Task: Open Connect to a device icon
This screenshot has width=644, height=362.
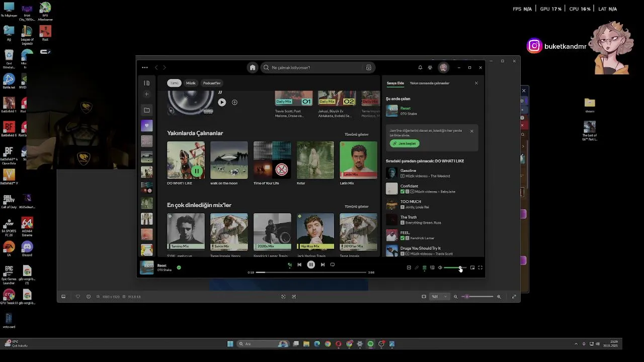Action: (x=432, y=267)
